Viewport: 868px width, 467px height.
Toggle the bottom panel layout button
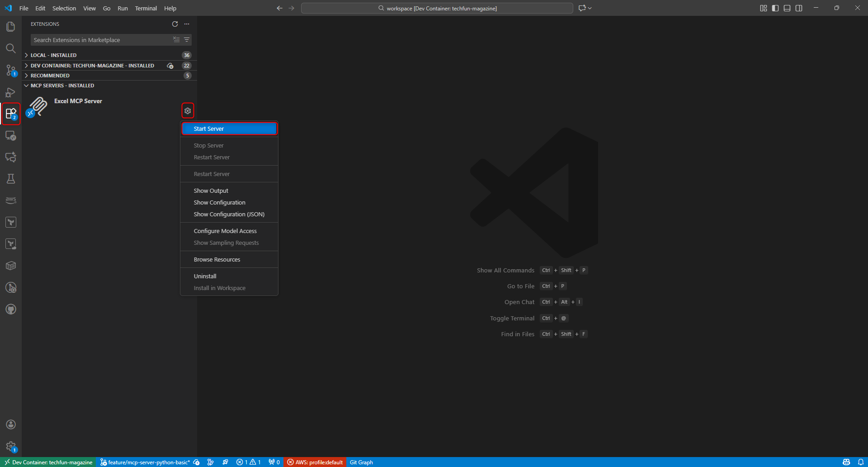click(787, 8)
